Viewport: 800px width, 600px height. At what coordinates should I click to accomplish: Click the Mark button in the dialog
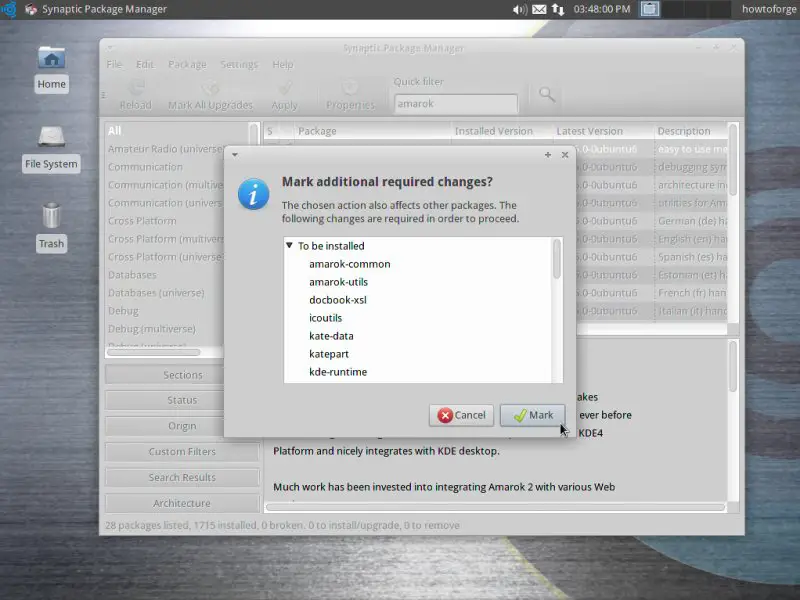533,415
